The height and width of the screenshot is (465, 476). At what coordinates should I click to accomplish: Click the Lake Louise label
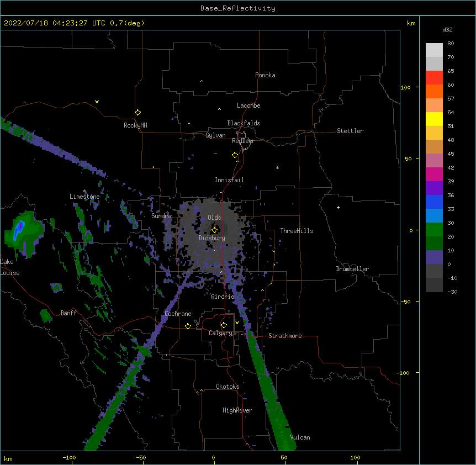coord(10,267)
